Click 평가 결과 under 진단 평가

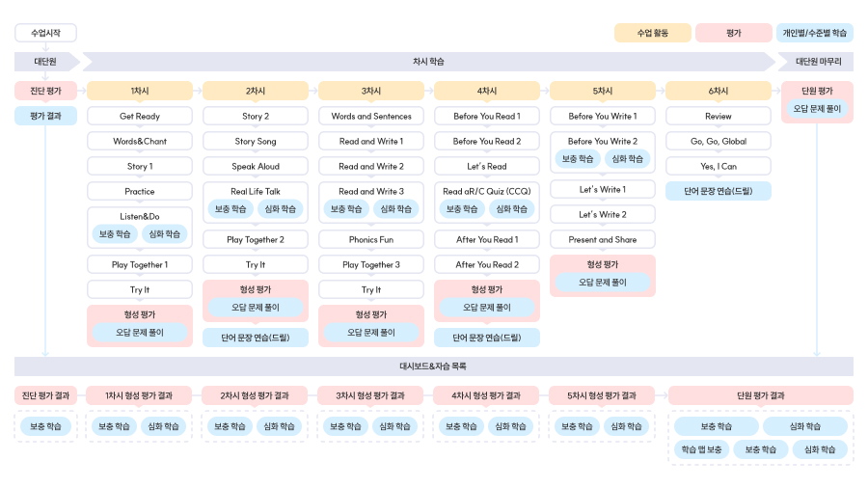pos(45,116)
